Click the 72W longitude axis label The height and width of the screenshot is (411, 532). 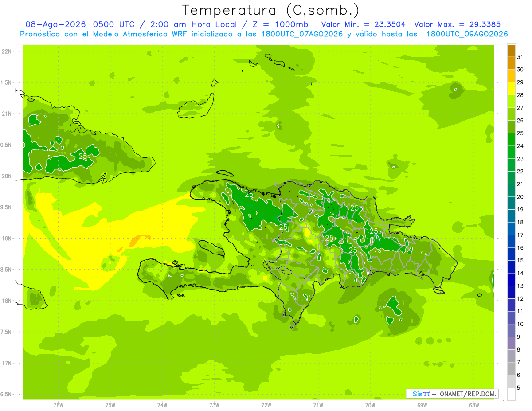[266, 405]
